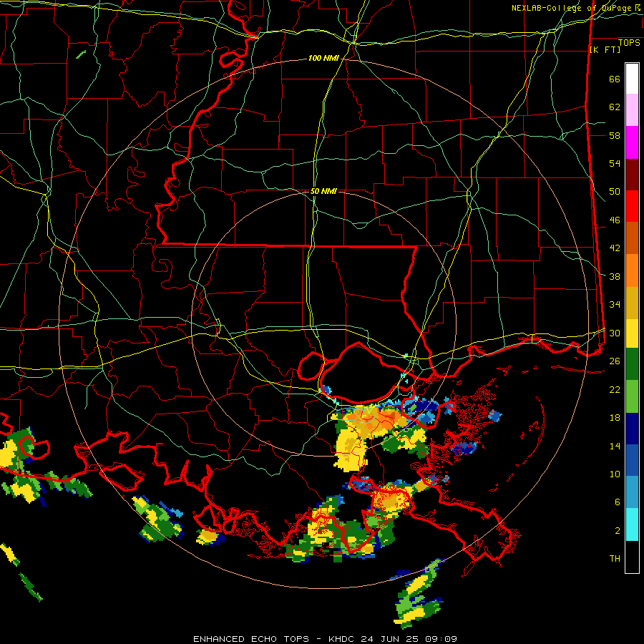This screenshot has width=644, height=644.
Task: Select the dark green legend swatch
Action: click(x=632, y=364)
